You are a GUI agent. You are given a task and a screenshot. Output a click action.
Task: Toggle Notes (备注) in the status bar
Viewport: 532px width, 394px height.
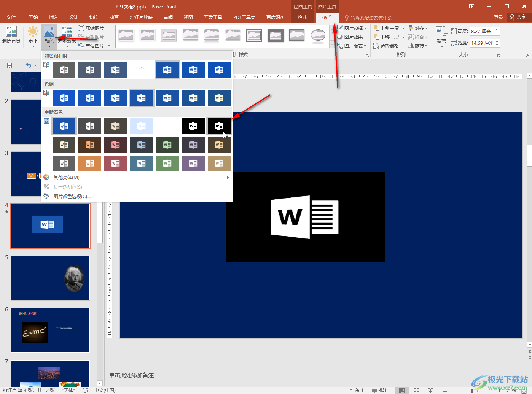357,391
